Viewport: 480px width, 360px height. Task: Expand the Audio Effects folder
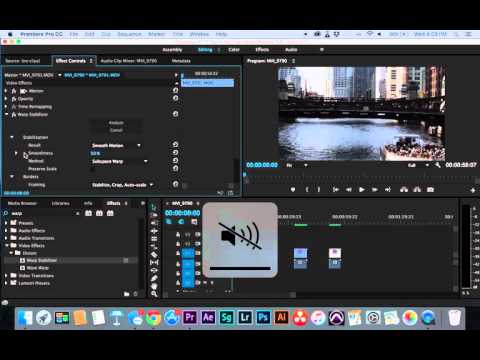coord(6,230)
